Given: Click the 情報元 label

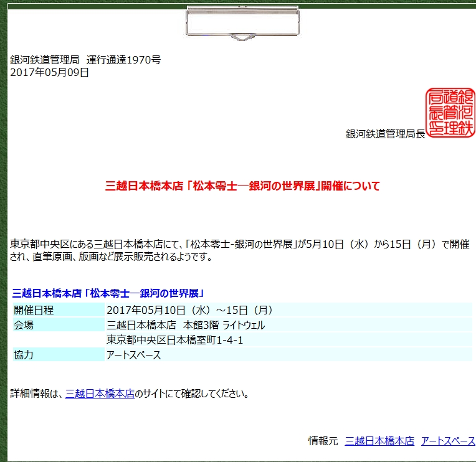Looking at the screenshot, I should pyautogui.click(x=323, y=441).
